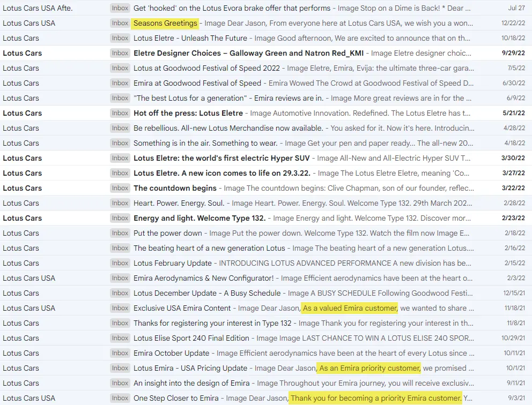Image resolution: width=532 pixels, height=405 pixels.
Task: Click sender 'Lotus Cars USA Afte.' in top row
Action: (x=38, y=8)
